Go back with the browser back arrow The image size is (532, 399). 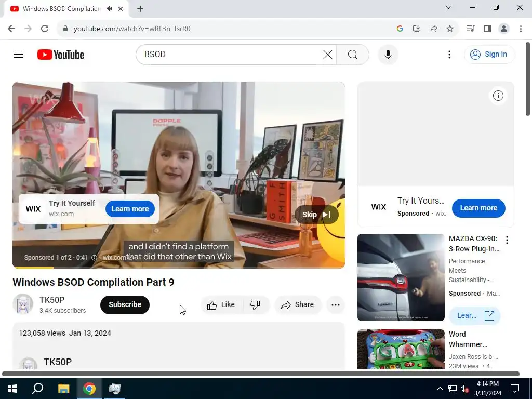point(11,29)
